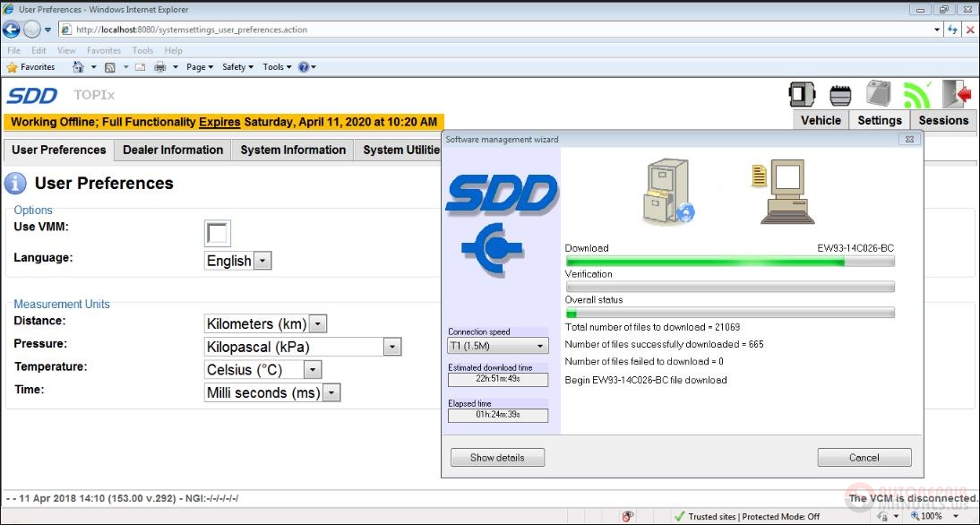Click the green wireless signal icon
The image size is (980, 525).
tap(916, 93)
